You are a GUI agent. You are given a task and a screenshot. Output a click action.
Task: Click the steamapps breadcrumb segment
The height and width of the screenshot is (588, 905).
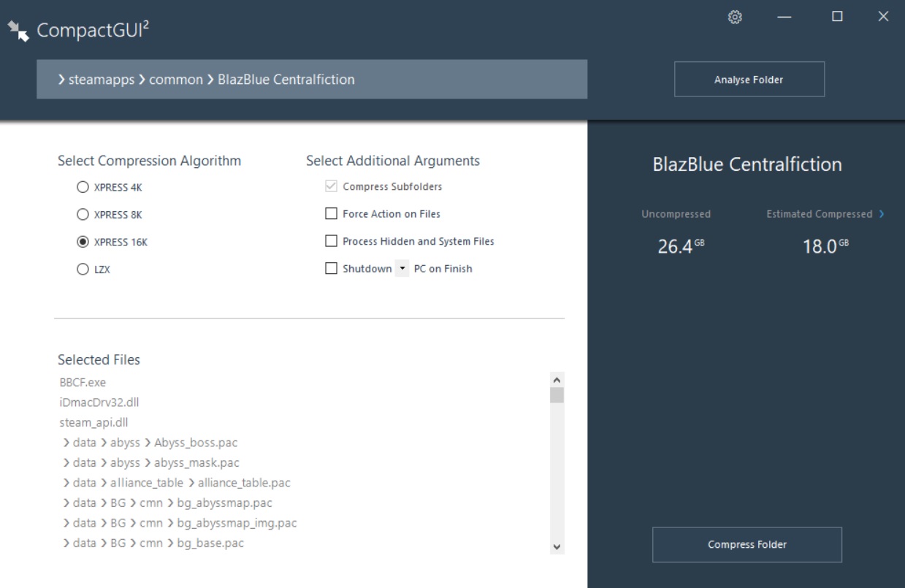101,80
